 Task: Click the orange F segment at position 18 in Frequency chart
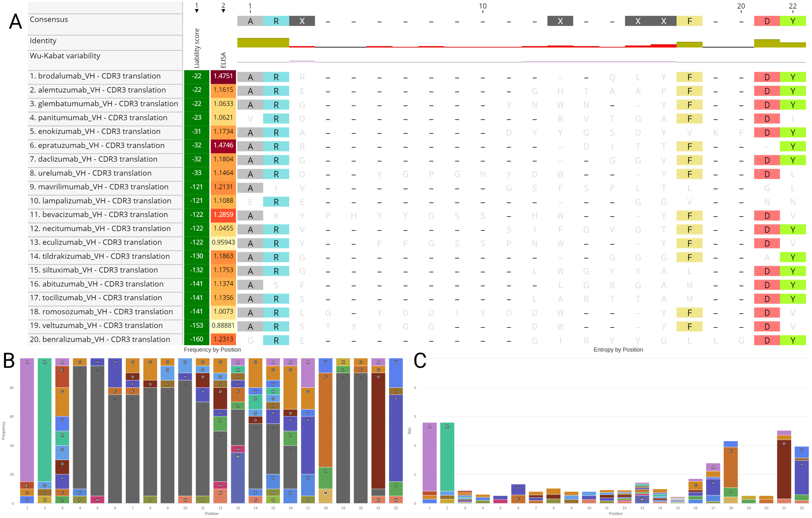coord(325,420)
